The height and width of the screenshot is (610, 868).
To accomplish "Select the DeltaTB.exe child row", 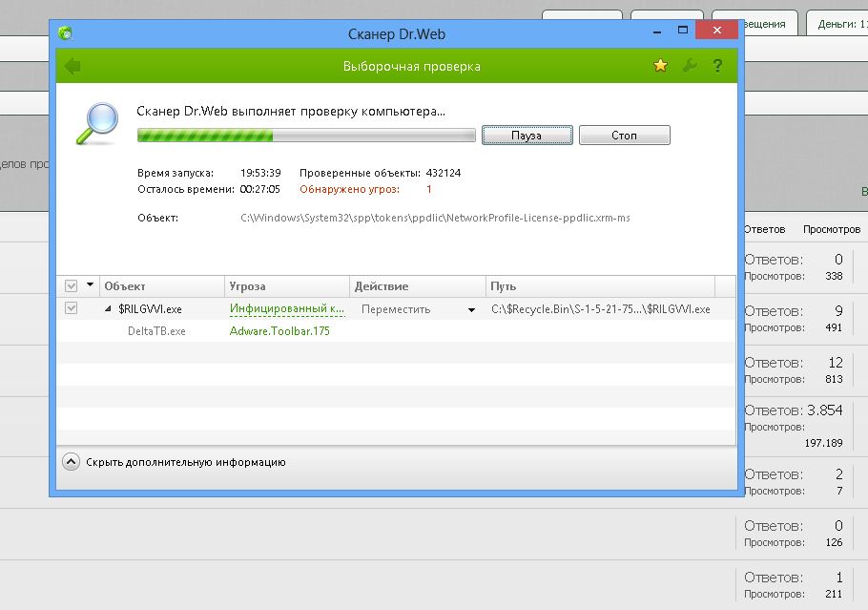I will click(x=156, y=331).
